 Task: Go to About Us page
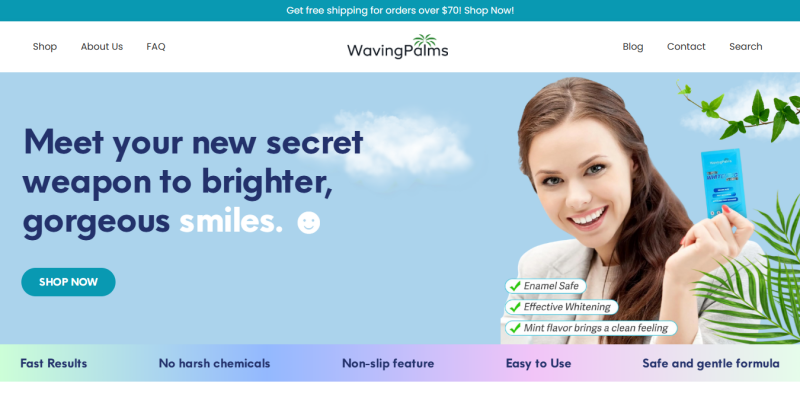point(102,46)
